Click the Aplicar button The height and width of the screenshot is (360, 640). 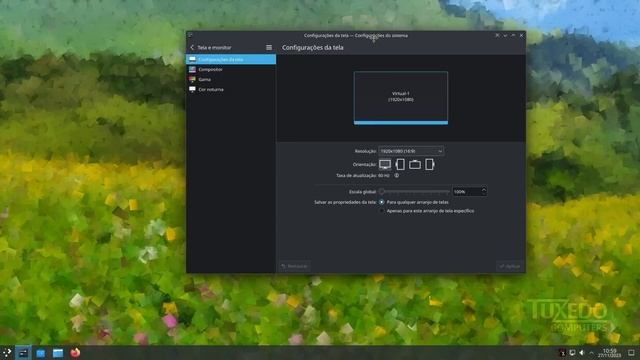pos(510,266)
